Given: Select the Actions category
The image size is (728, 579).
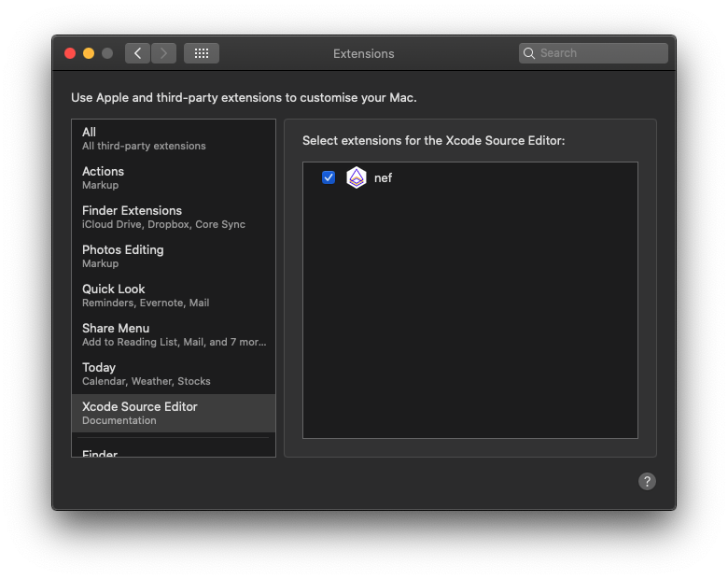Looking at the screenshot, I should click(x=174, y=178).
